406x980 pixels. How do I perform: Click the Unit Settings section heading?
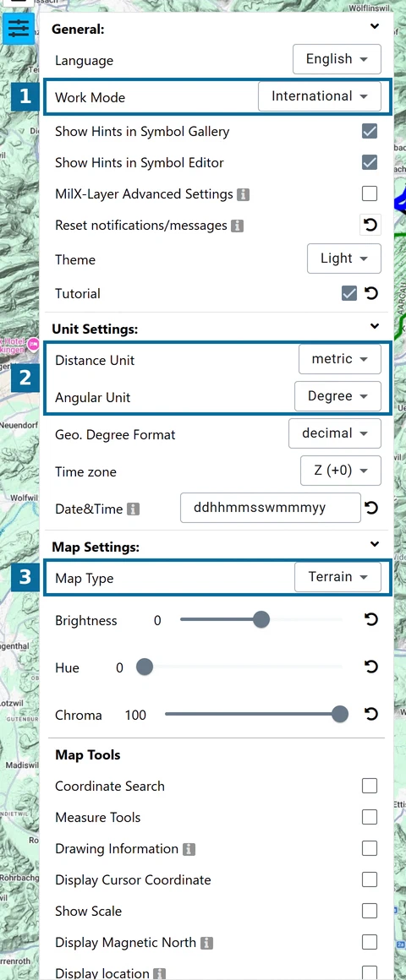[95, 329]
